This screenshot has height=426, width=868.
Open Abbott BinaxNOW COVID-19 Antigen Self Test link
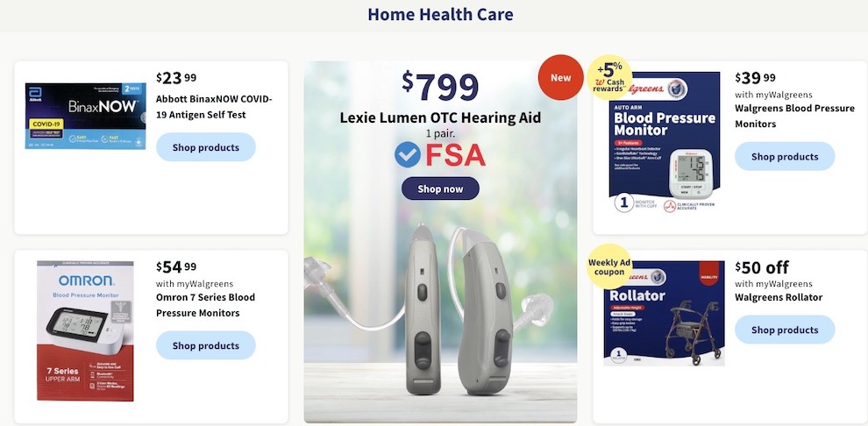point(214,107)
